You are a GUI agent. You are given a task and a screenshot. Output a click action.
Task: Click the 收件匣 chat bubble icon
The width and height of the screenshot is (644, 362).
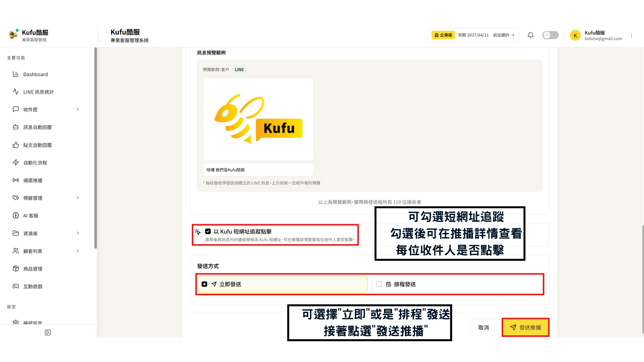[x=15, y=109]
